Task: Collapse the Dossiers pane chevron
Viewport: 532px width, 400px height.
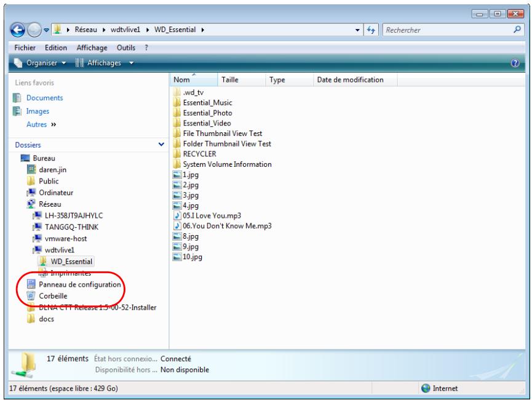Action: coord(162,145)
